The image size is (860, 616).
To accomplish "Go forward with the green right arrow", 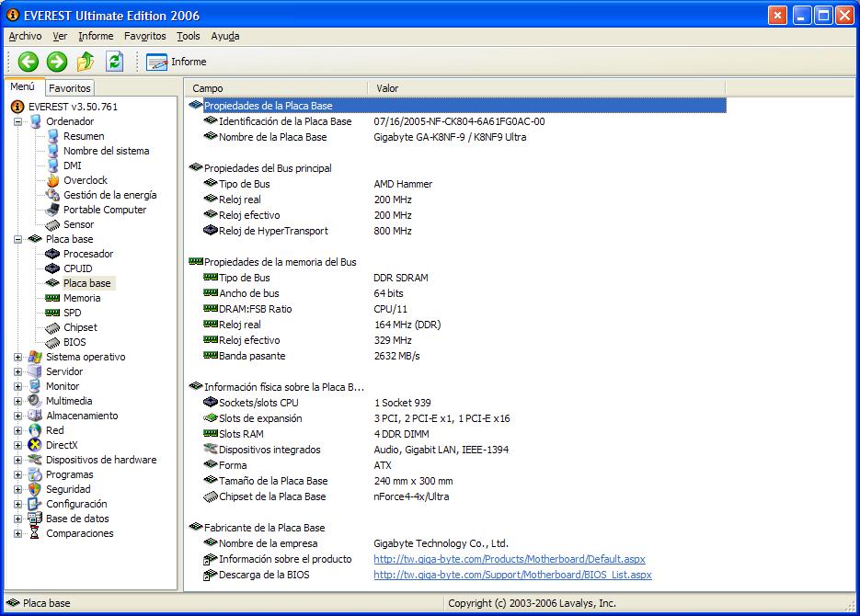I will tap(56, 62).
